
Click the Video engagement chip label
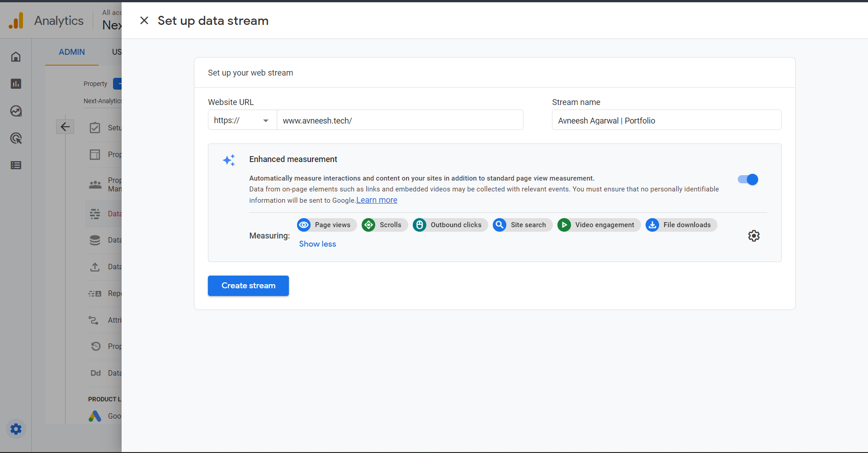[605, 225]
